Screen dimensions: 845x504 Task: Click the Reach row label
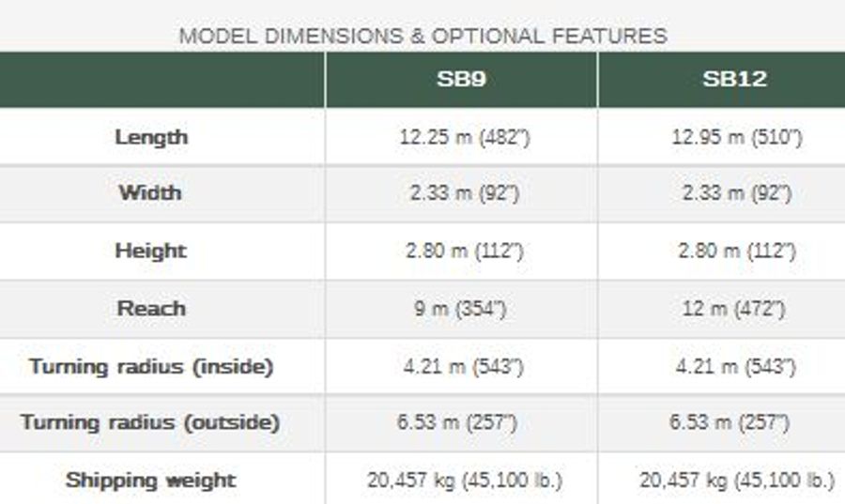tap(150, 308)
